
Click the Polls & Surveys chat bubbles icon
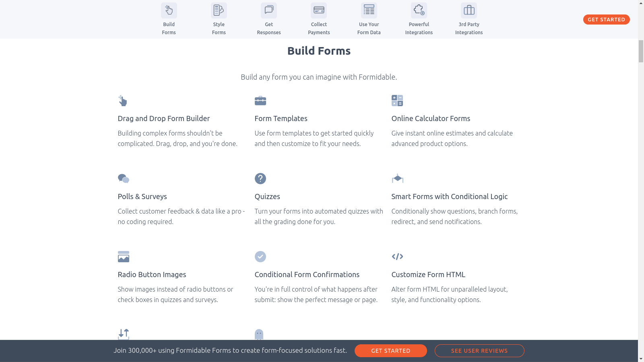(124, 179)
